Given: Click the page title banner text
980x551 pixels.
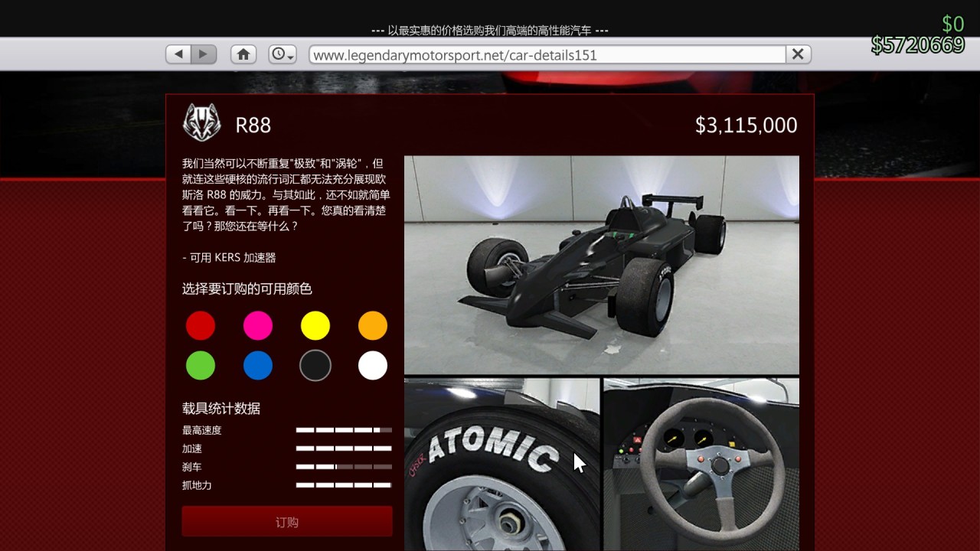Looking at the screenshot, I should pos(490,31).
